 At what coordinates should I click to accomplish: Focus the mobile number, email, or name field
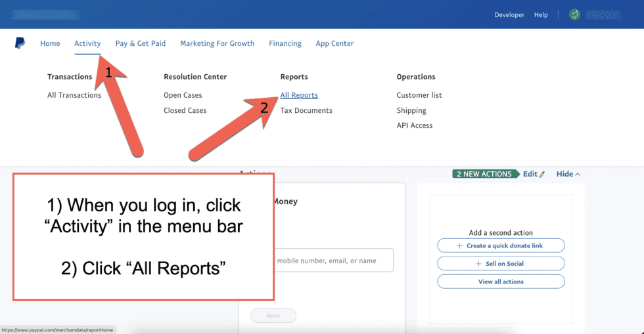click(333, 261)
